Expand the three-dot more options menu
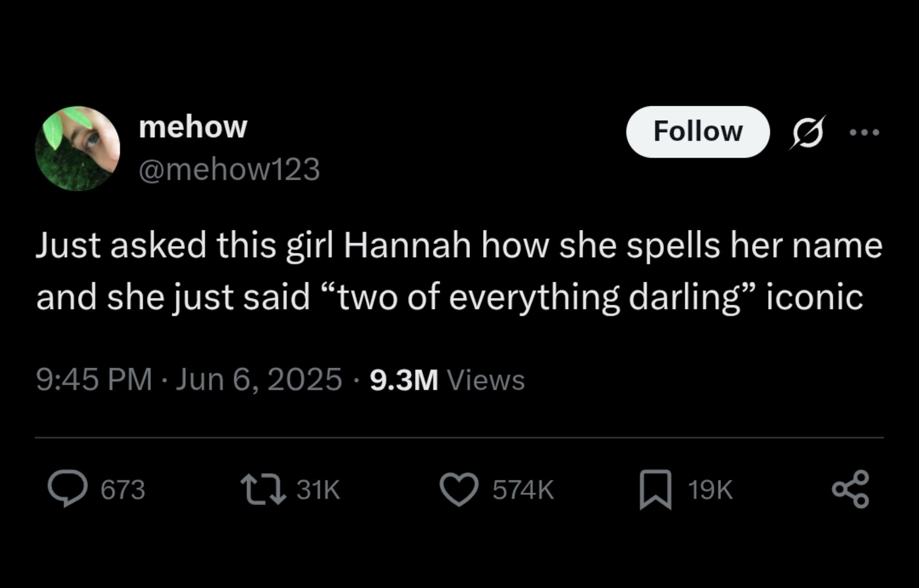The image size is (919, 588). (x=864, y=133)
